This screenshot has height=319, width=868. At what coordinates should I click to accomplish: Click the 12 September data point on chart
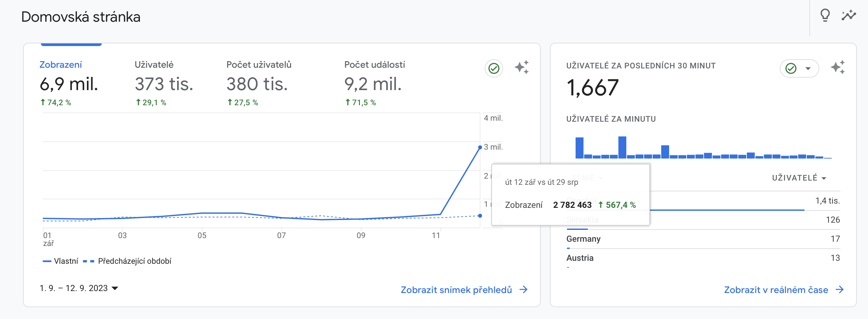[x=480, y=147]
